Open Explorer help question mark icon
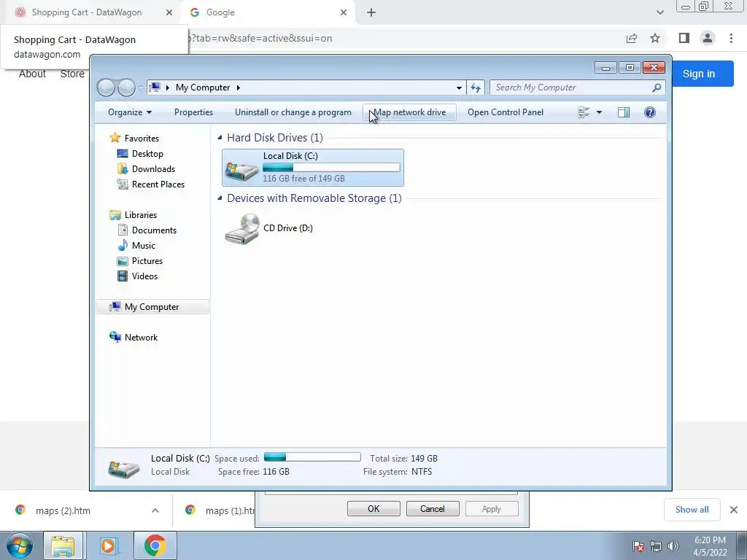Viewport: 747px width, 560px height. point(650,112)
